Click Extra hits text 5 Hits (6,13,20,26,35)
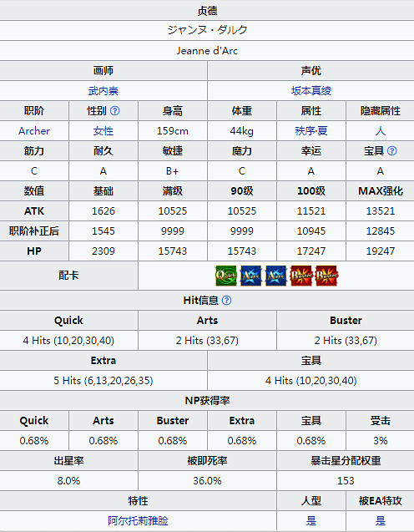The width and height of the screenshot is (414, 532). (x=103, y=380)
